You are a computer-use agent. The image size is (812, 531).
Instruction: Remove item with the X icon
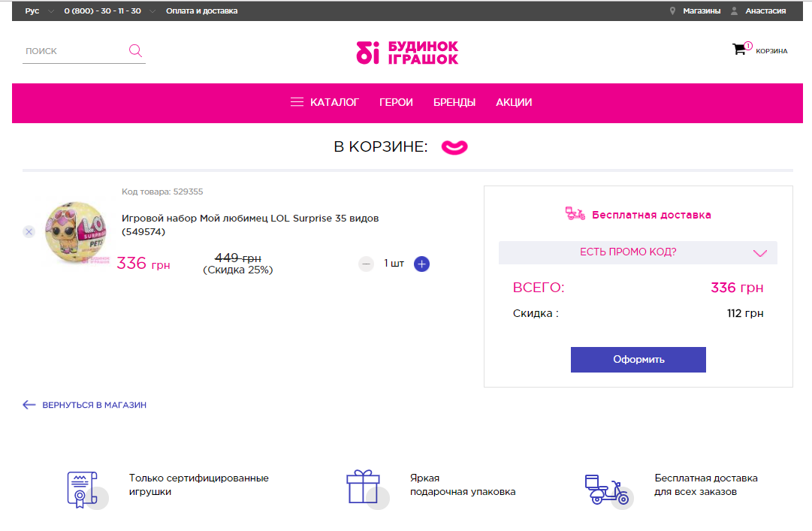tap(29, 232)
